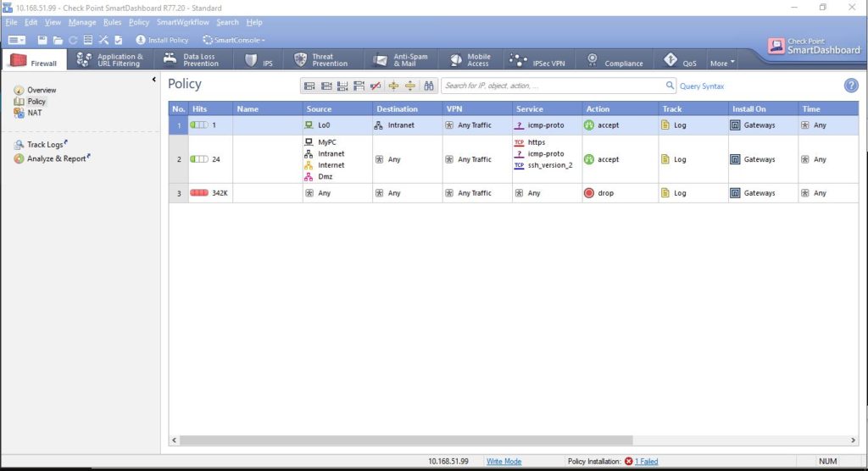Image resolution: width=868 pixels, height=471 pixels.
Task: Click the Hits column header
Action: [210, 109]
